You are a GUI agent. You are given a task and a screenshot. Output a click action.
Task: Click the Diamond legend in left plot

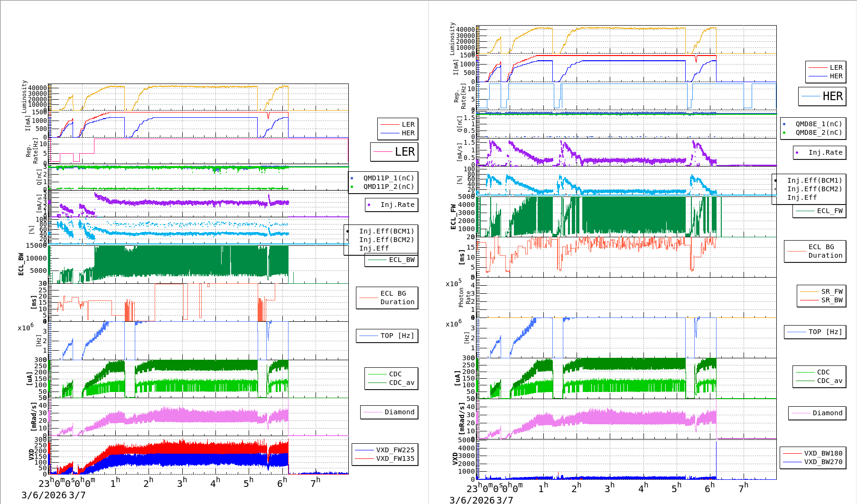coord(389,412)
